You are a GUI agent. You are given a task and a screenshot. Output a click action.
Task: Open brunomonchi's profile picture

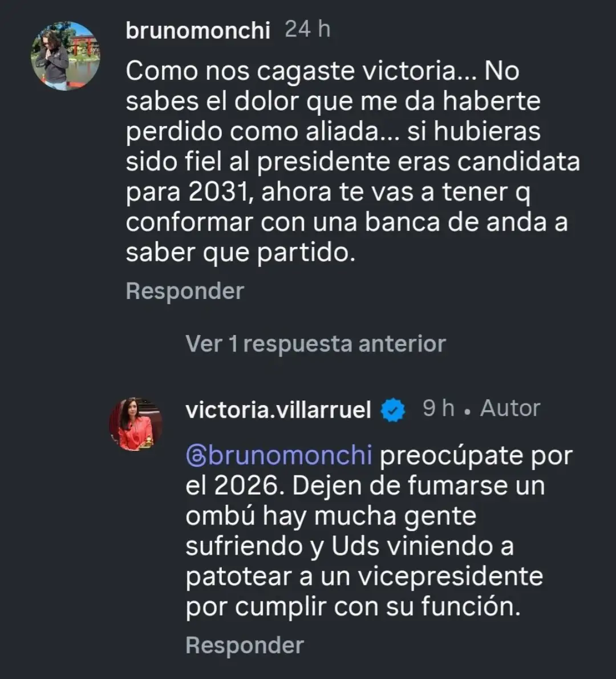click(x=65, y=56)
